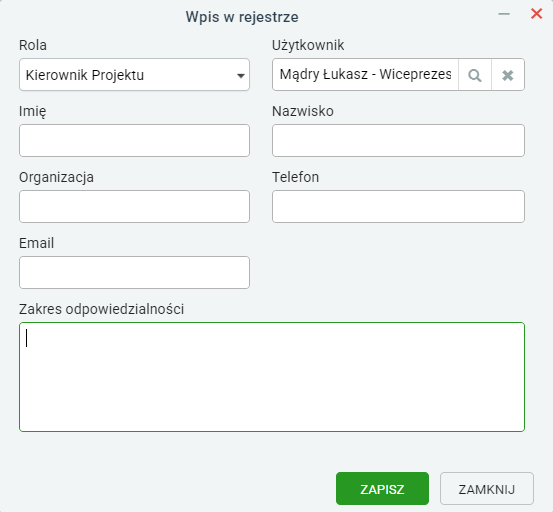The height and width of the screenshot is (512, 553).
Task: Click the Organizacja label
Action: [56, 177]
